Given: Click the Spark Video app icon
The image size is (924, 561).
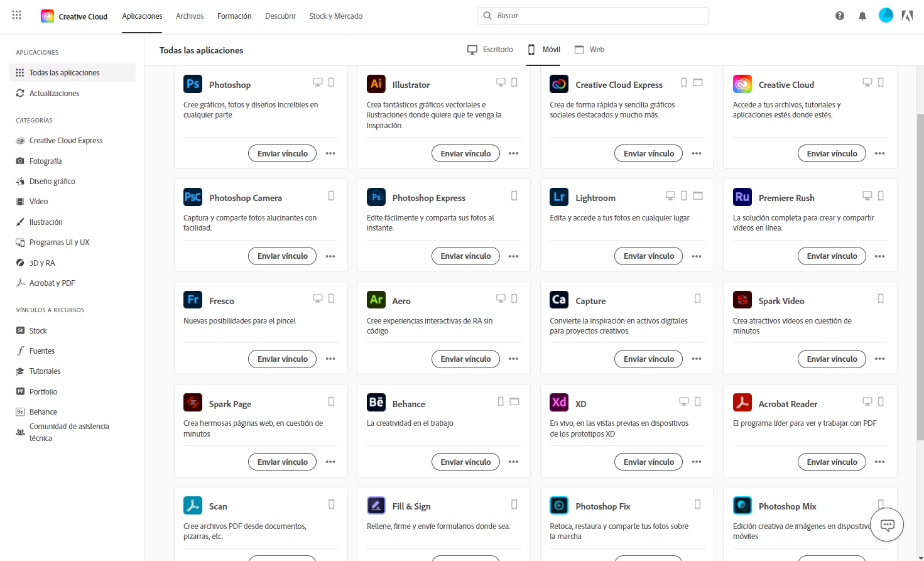Looking at the screenshot, I should [742, 300].
